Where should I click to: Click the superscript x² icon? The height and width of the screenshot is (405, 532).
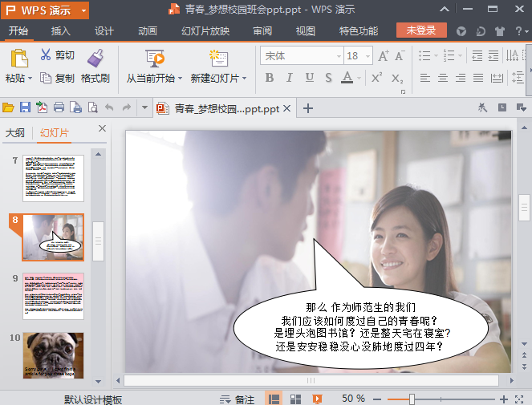[x=376, y=78]
